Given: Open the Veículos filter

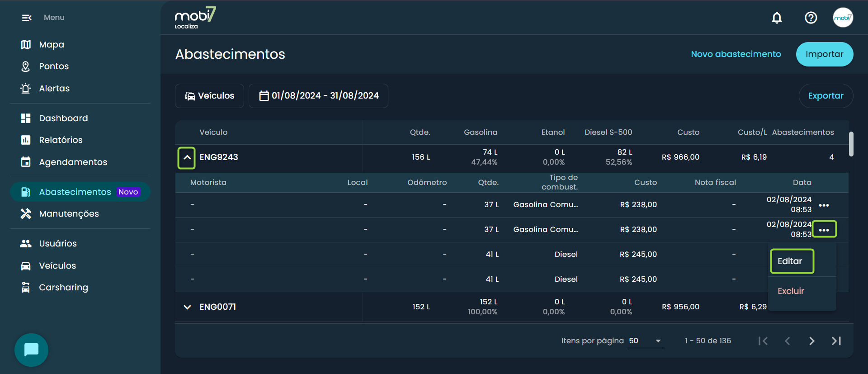Looking at the screenshot, I should coord(209,96).
